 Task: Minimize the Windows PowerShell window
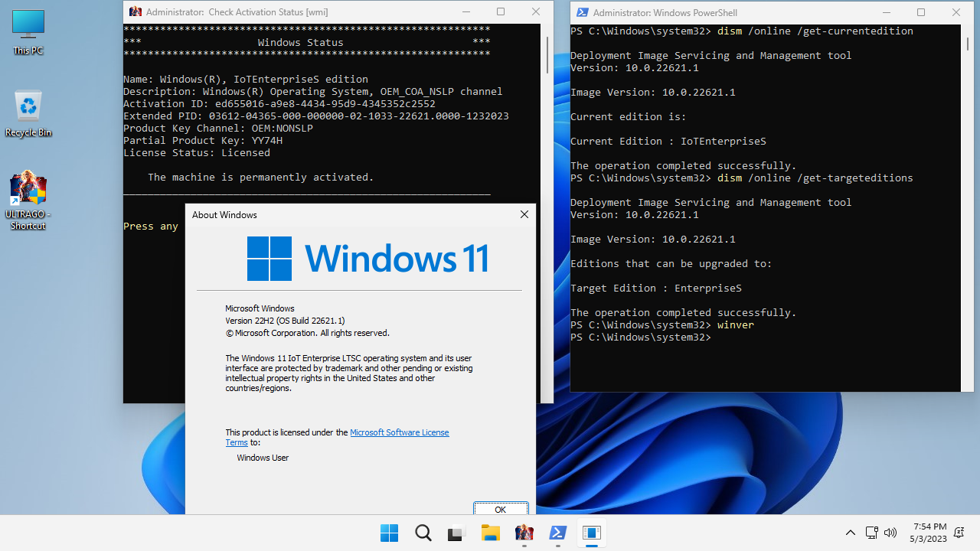click(x=886, y=12)
